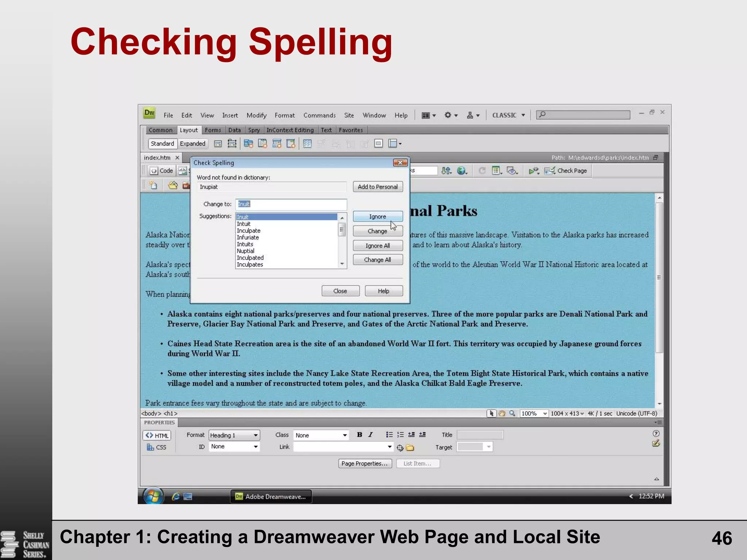Click the Text Outdent icon

pos(411,435)
